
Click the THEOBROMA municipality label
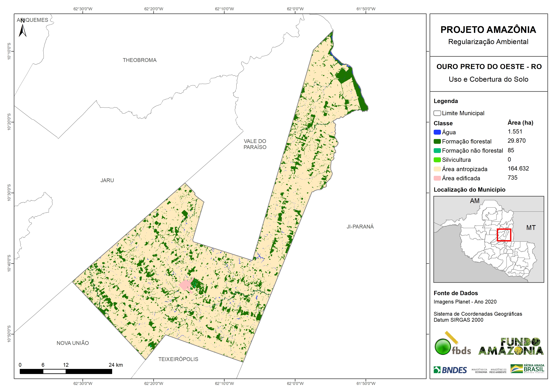click(x=140, y=60)
